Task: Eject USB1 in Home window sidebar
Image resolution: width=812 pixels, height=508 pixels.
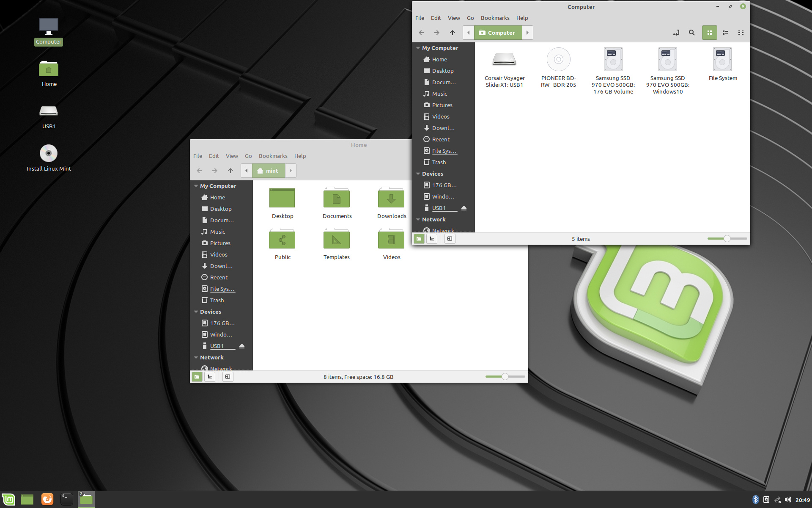Action: 242,346
